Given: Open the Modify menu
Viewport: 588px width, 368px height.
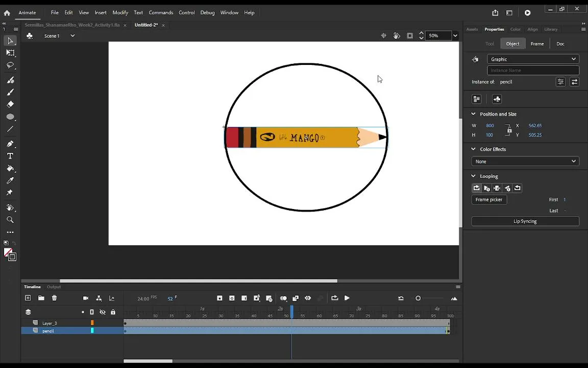Looking at the screenshot, I should (x=120, y=13).
